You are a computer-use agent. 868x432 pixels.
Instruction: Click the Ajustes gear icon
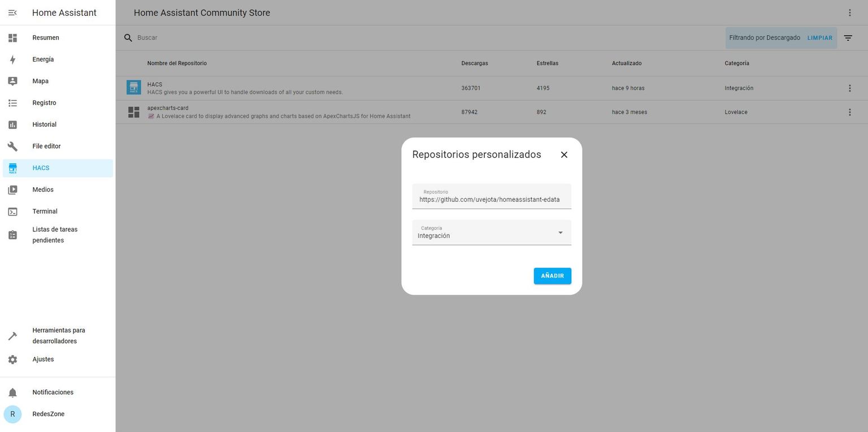tap(12, 360)
